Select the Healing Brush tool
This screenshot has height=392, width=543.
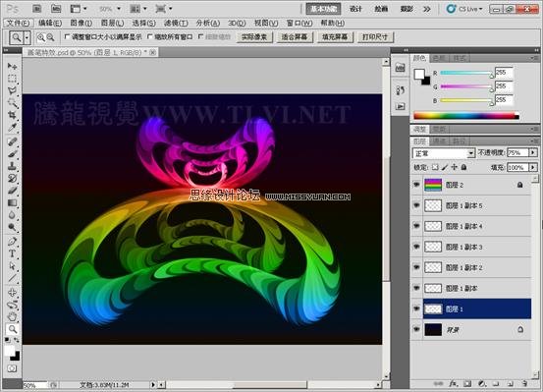pos(12,141)
